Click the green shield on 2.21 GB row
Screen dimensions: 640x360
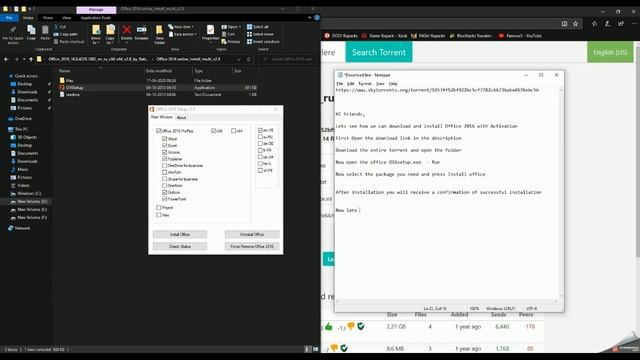point(360,326)
